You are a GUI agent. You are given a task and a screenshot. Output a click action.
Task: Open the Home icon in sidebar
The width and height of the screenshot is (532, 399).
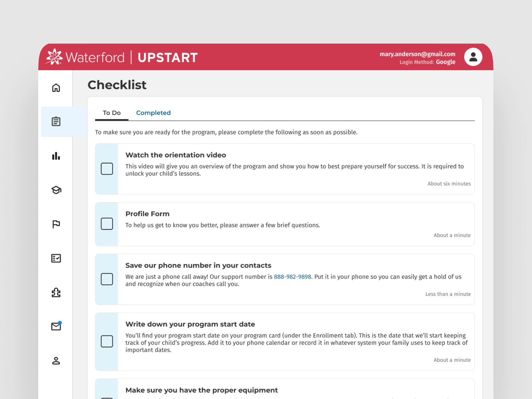click(x=56, y=88)
